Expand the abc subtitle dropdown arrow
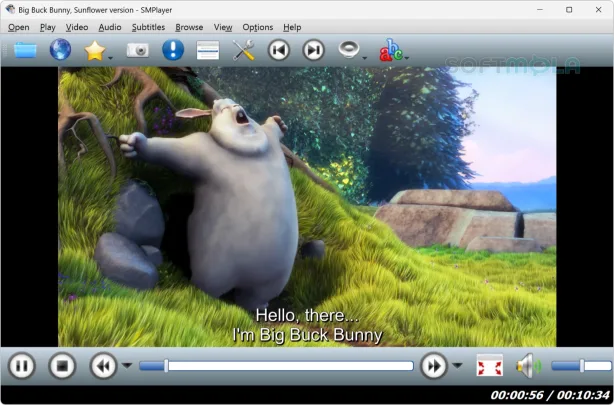Screen dimensions: 614x405 pos(407,58)
